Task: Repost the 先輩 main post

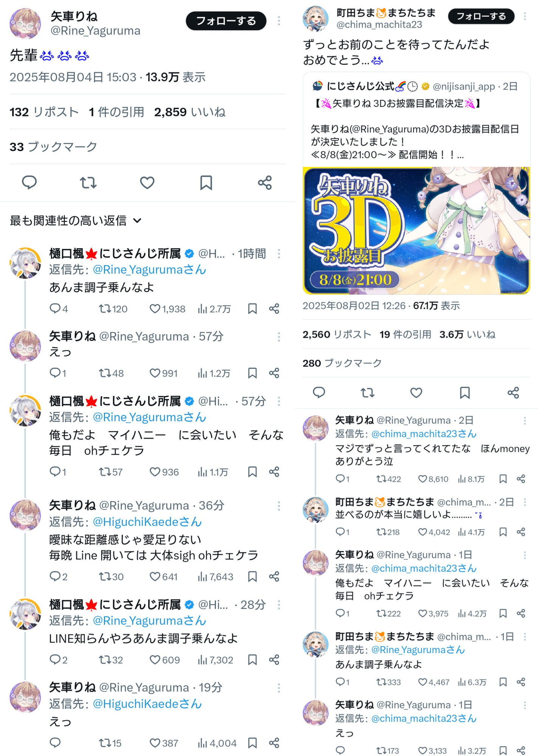Action: point(88,183)
